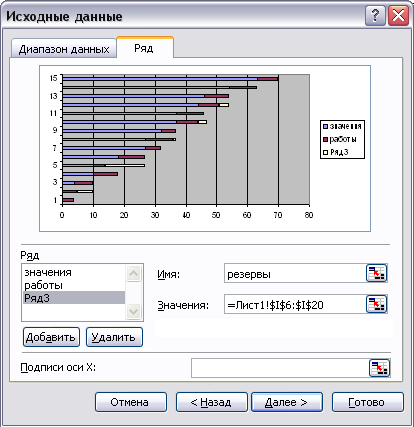
Task: Click the значения legend color swatch in chart preview
Action: 326,127
